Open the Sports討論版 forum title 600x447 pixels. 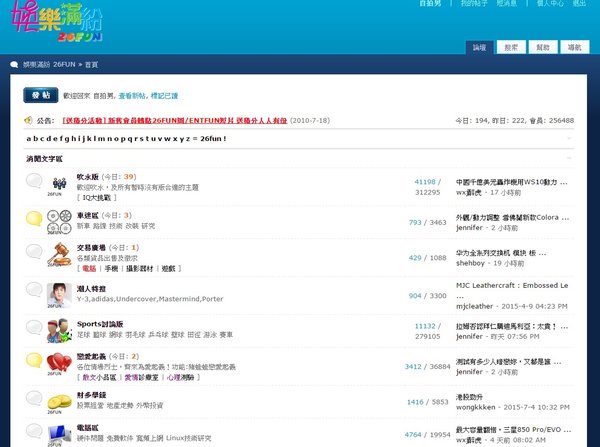tap(100, 324)
